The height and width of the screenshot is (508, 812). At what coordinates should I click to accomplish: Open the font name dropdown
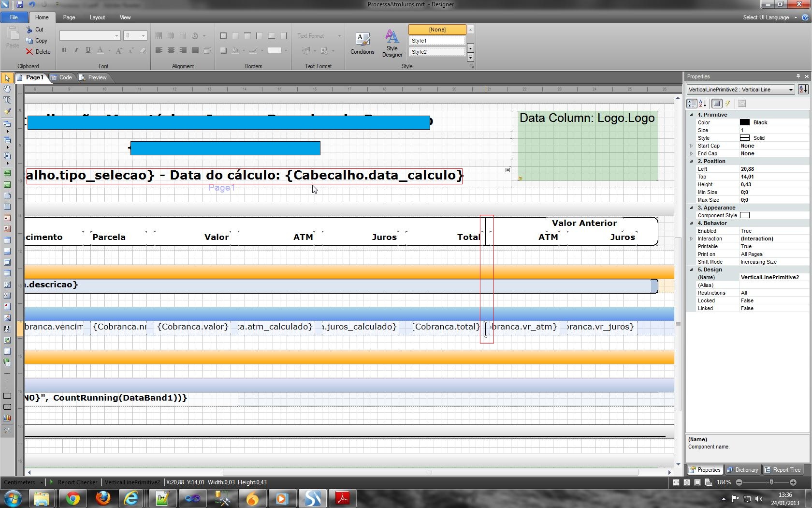[x=116, y=36]
